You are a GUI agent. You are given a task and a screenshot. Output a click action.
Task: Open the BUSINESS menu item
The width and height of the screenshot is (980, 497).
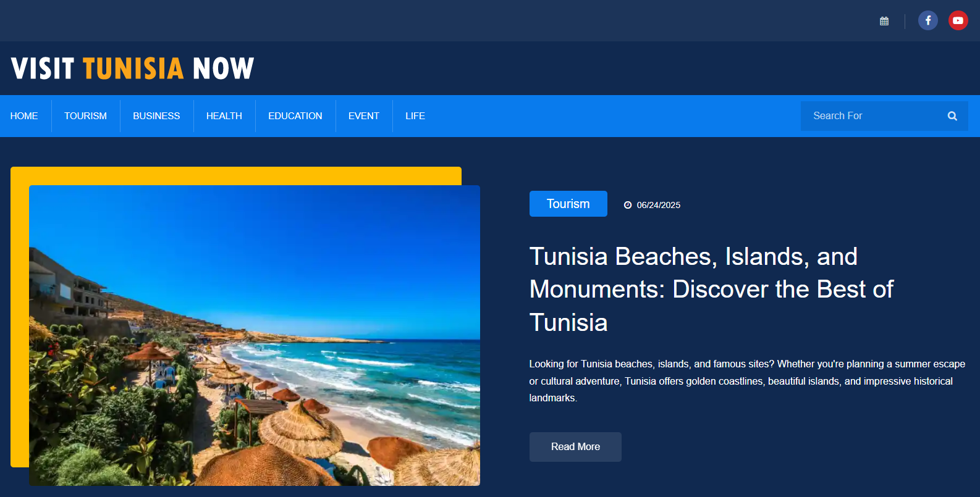pos(156,116)
